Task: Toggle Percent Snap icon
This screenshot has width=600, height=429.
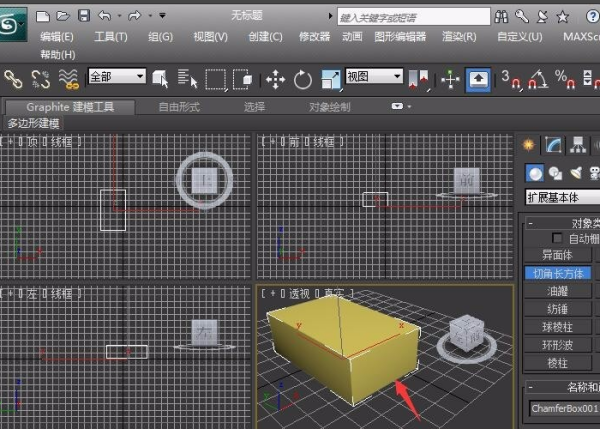Action: point(565,80)
